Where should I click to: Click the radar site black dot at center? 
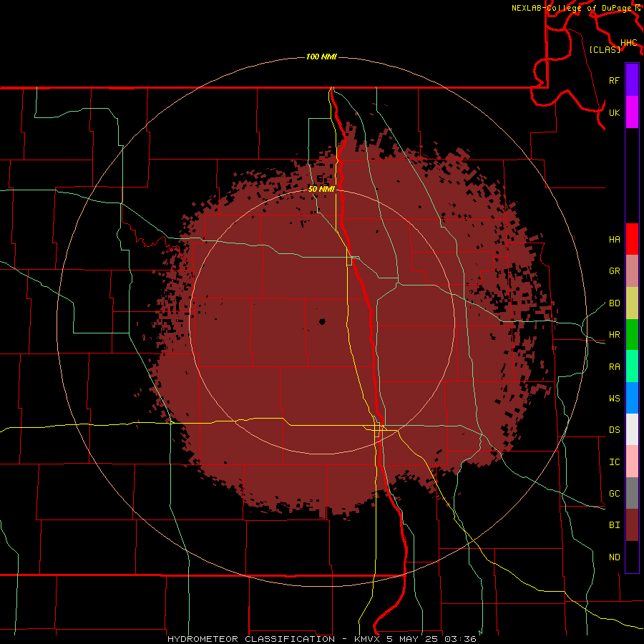322,321
